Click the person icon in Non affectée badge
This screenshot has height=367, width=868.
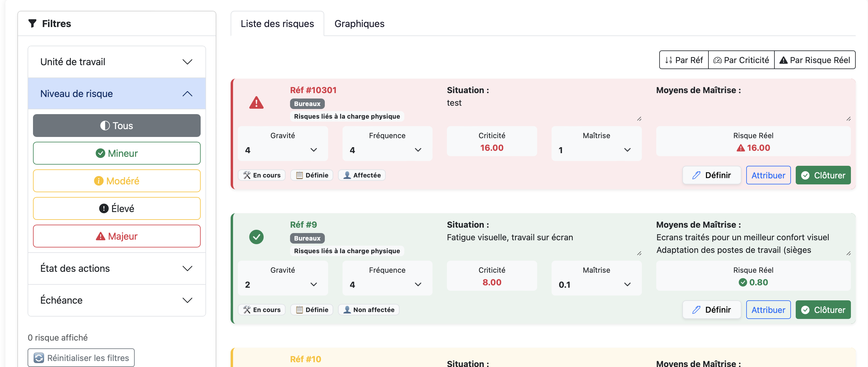[x=347, y=310]
